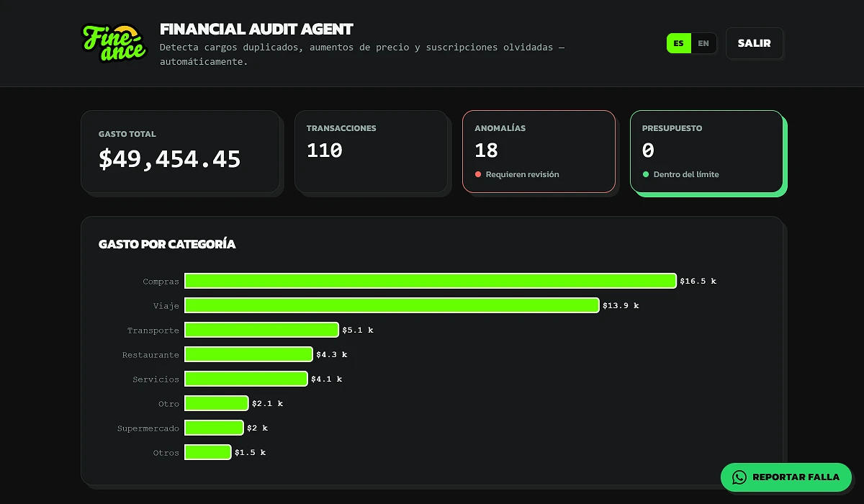Open the Presupuesto card

(x=706, y=152)
